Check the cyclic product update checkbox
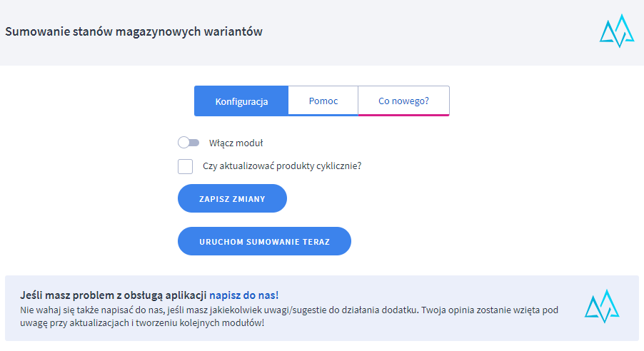The height and width of the screenshot is (351, 644). [186, 166]
